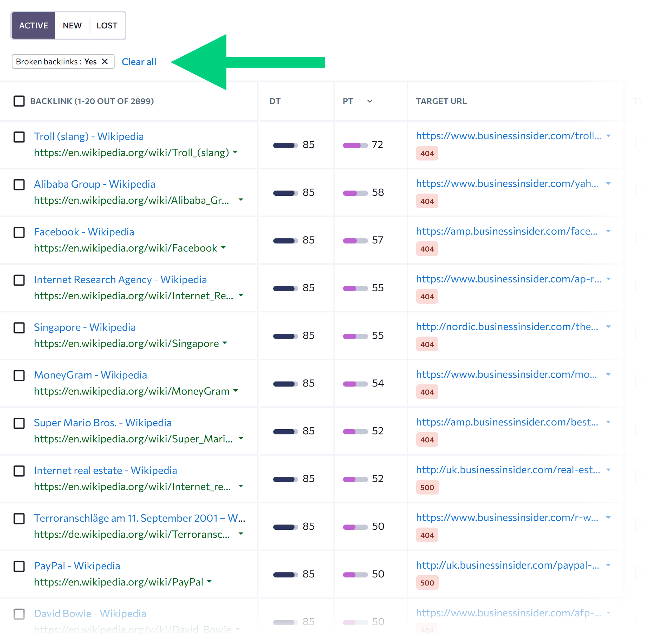
Task: Expand dropdown next to wiki/MoneyGram URL
Action: tap(236, 391)
